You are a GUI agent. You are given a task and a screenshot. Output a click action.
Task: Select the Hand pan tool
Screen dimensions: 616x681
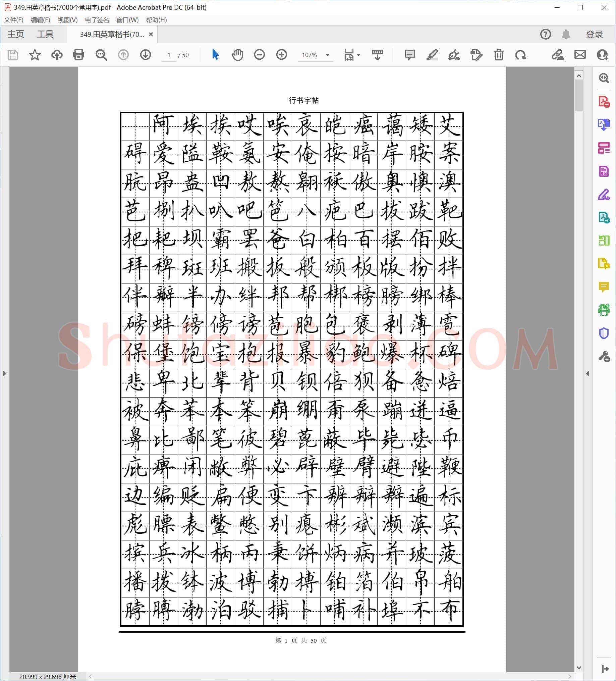coord(237,55)
